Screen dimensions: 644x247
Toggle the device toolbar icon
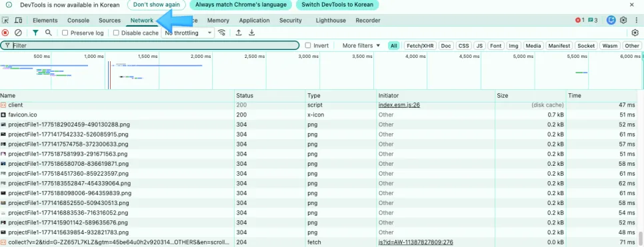click(18, 20)
